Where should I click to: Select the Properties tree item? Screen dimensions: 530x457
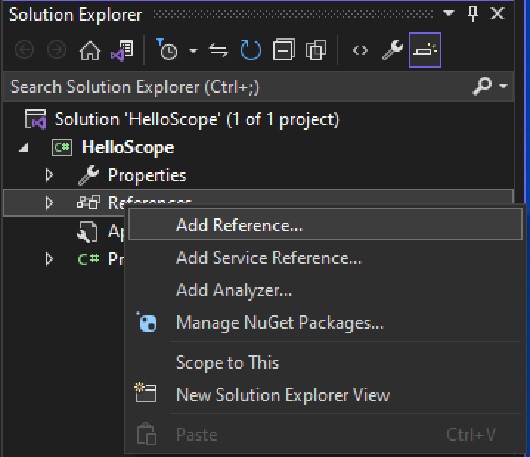pyautogui.click(x=147, y=175)
